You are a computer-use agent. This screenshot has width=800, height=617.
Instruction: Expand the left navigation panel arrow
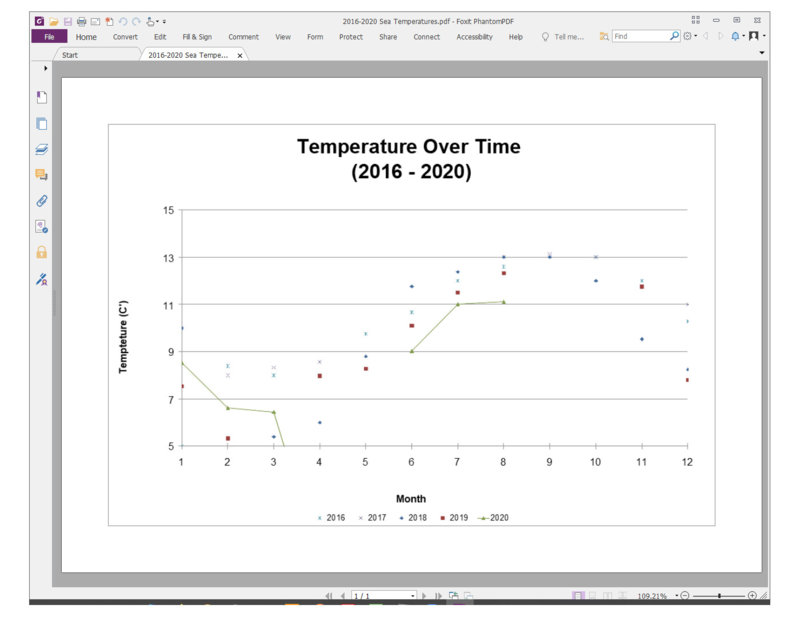(45, 68)
